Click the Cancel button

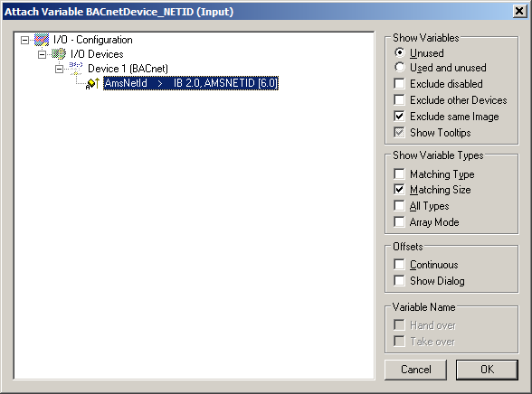coord(415,370)
